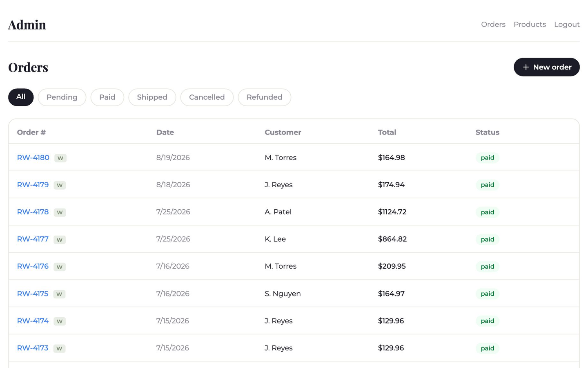
Task: Click the paid badge for RW-4180
Action: 488,157
